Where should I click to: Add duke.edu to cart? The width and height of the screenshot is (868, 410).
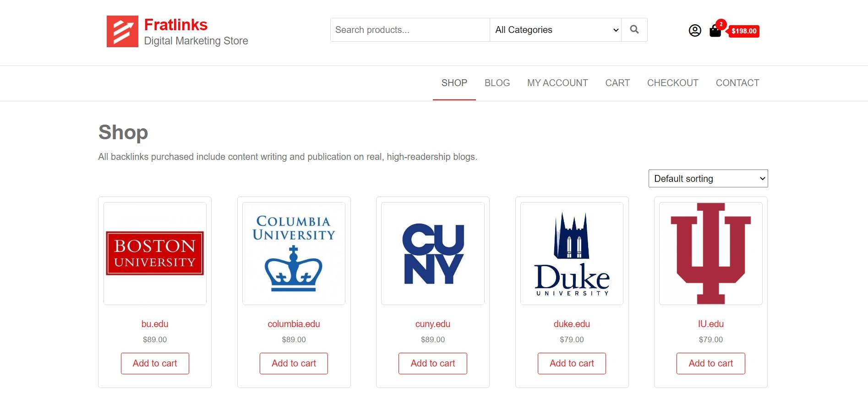(572, 363)
